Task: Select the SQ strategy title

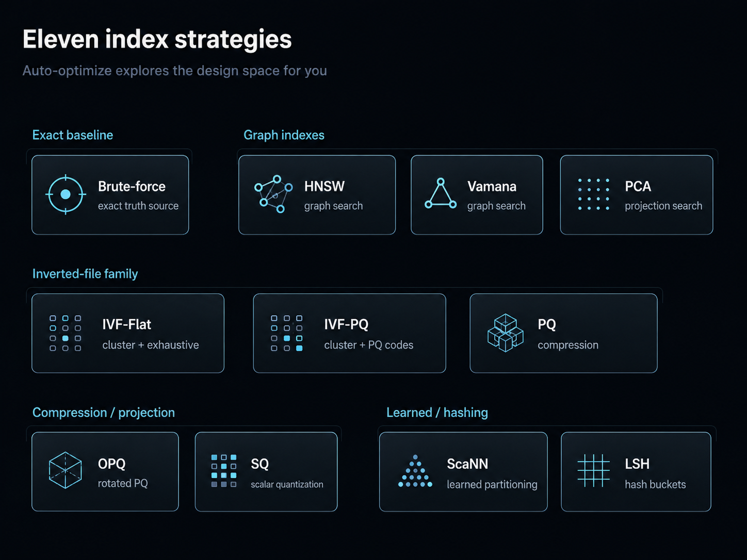Action: (260, 464)
